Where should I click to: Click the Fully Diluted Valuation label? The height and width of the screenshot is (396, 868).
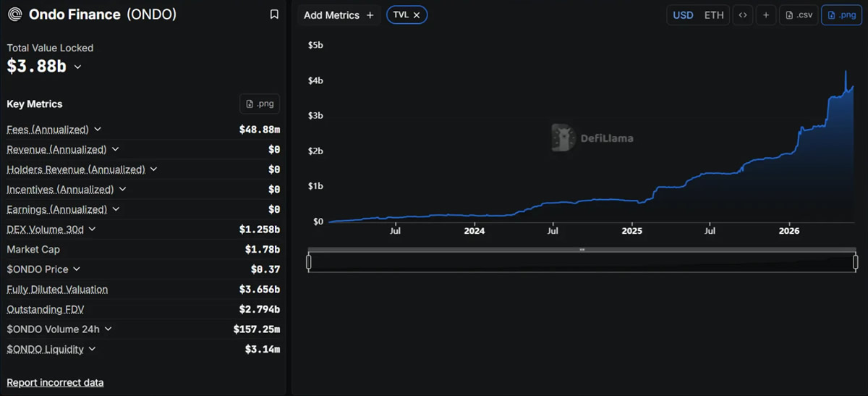coord(57,290)
